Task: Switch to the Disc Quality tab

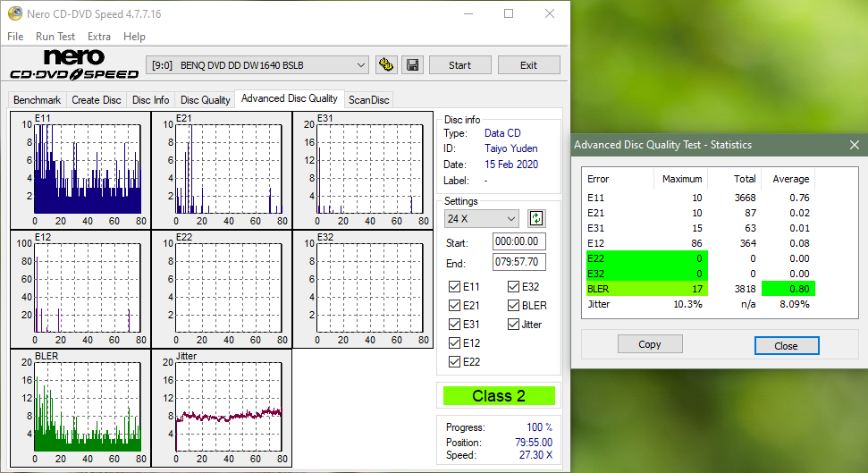Action: [205, 100]
